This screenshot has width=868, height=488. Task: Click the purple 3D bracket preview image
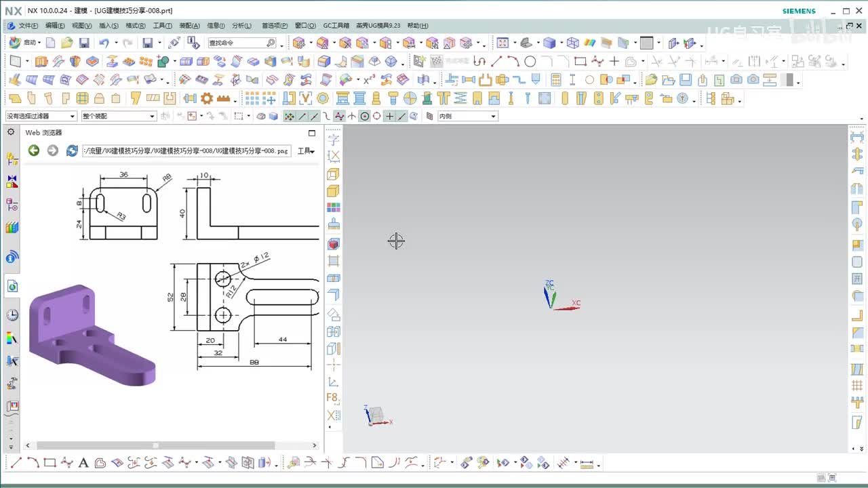(92, 335)
